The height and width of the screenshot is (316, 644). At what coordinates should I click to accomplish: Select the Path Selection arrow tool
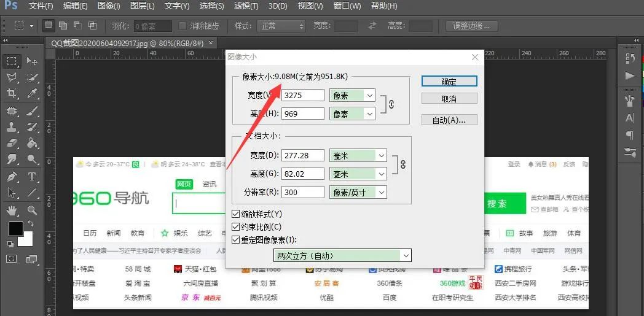pos(12,192)
